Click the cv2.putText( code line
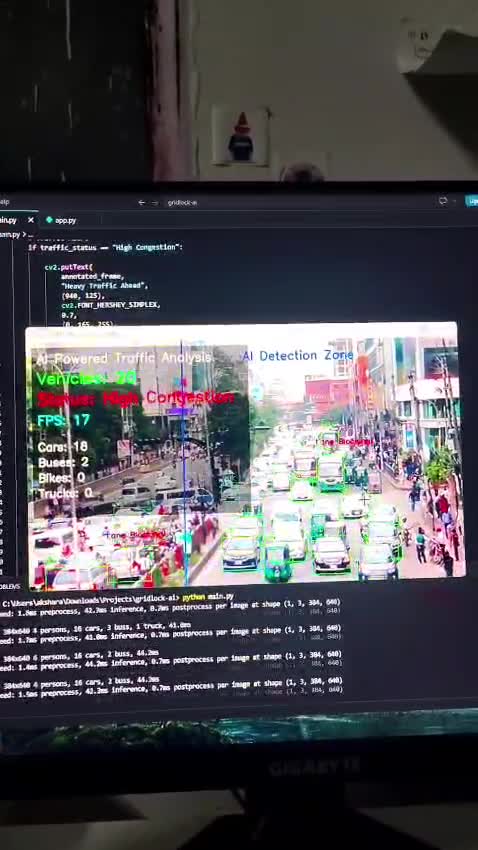The image size is (478, 850). coord(69,267)
